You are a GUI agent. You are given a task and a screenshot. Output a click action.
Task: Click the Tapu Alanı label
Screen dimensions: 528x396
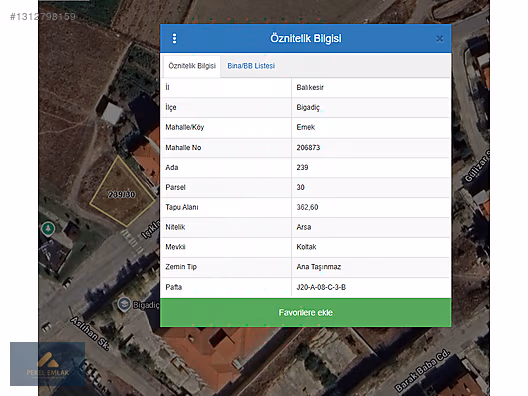point(182,207)
